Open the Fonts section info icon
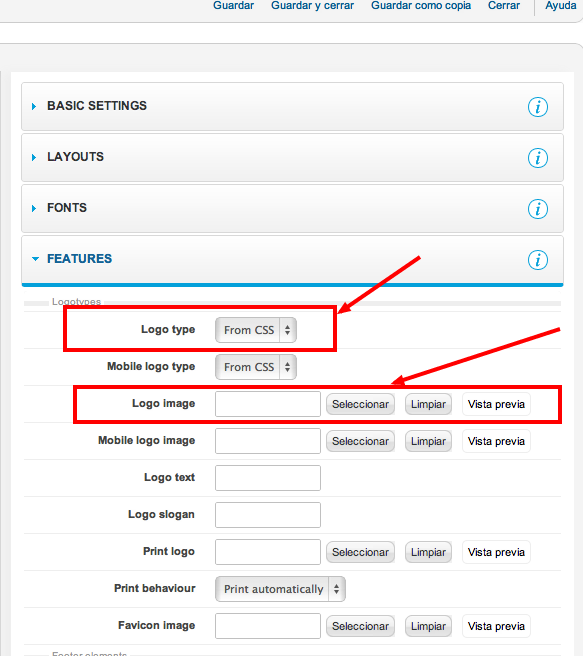This screenshot has width=583, height=656. click(x=537, y=209)
